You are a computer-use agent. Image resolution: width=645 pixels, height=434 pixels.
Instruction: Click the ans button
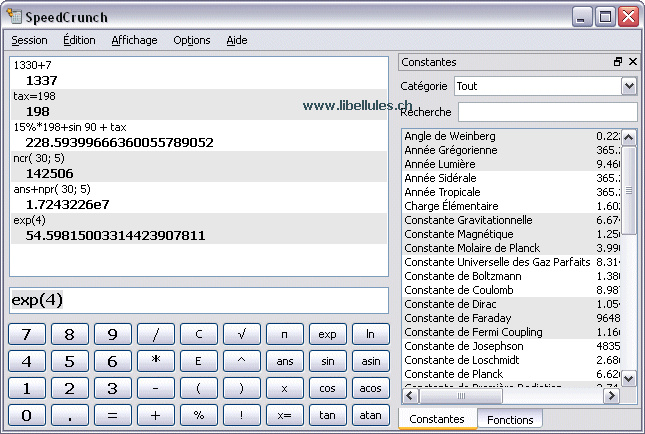click(285, 361)
